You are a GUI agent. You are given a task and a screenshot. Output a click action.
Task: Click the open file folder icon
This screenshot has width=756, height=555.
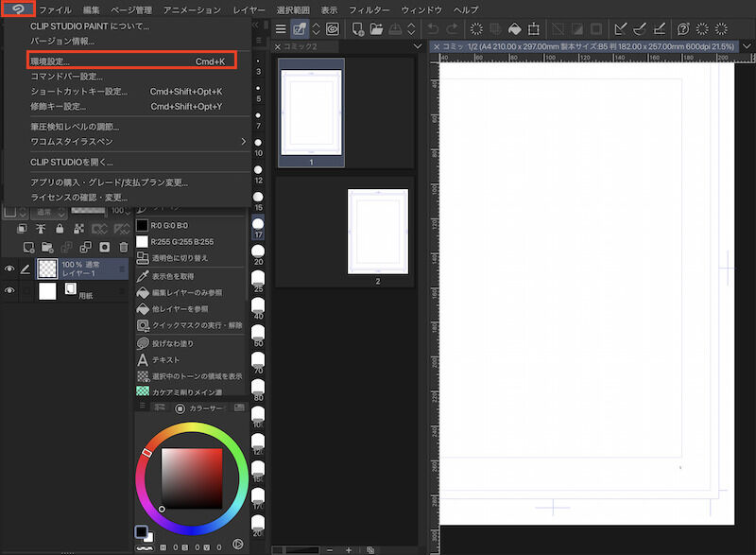pos(376,29)
